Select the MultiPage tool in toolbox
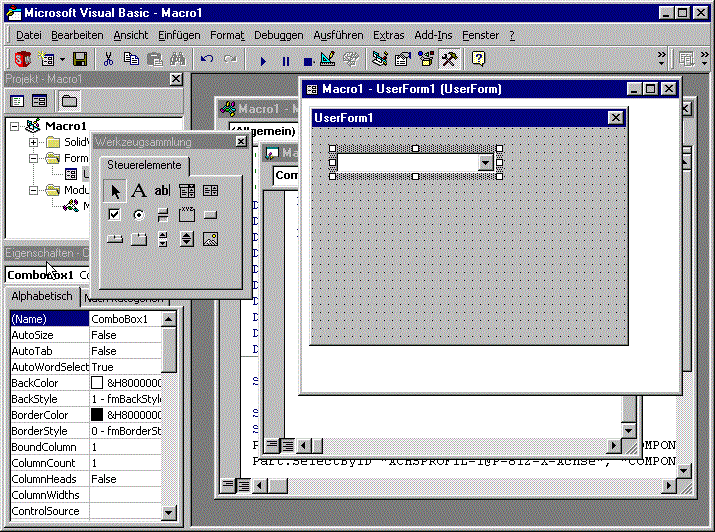 (x=139, y=239)
